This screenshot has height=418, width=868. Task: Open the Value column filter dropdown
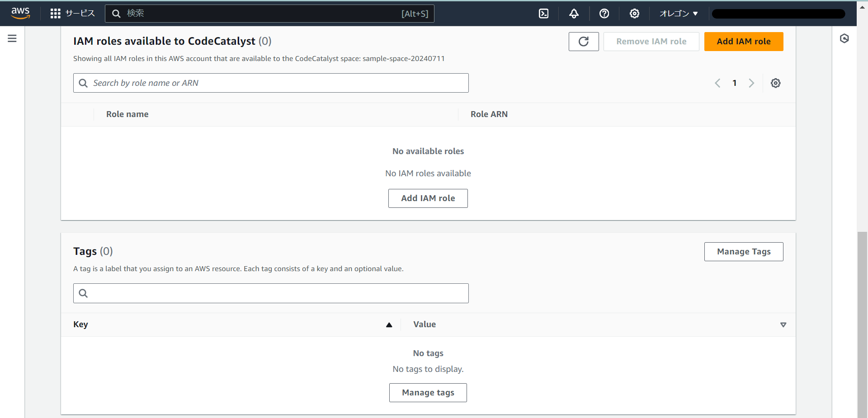pos(783,324)
